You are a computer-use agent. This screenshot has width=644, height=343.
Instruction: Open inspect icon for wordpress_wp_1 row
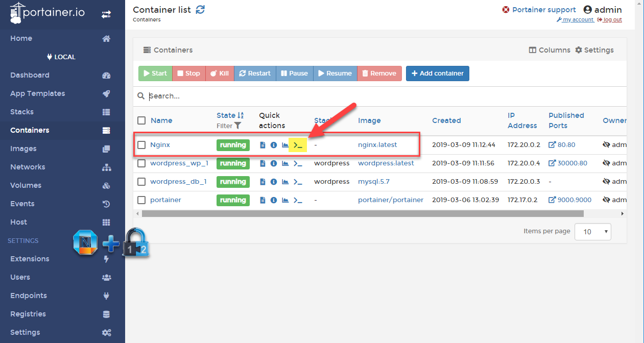click(x=274, y=163)
